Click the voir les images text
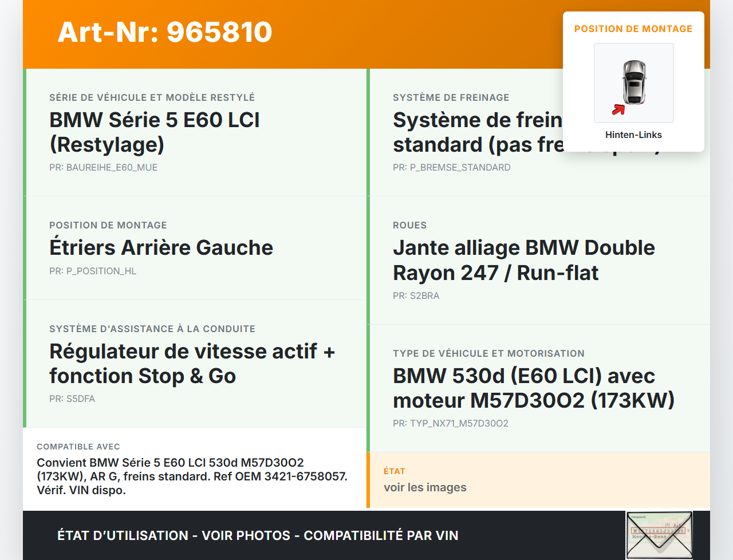 coord(425,487)
